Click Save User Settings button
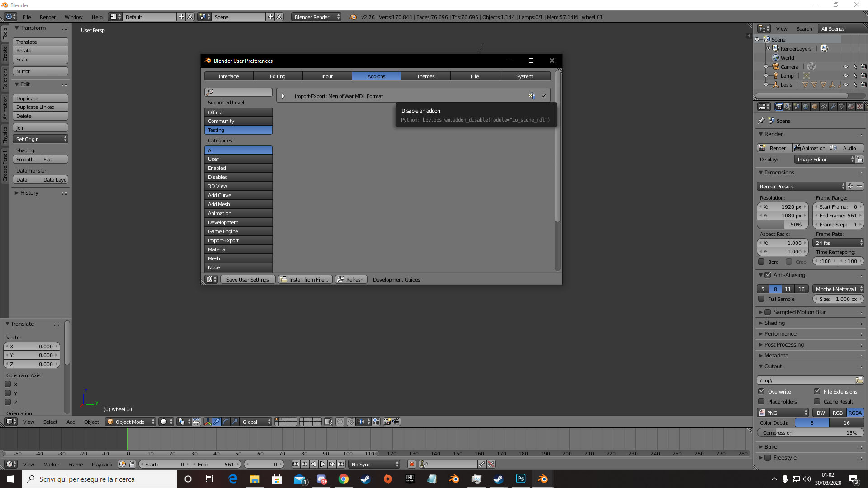868x488 pixels. pyautogui.click(x=247, y=279)
